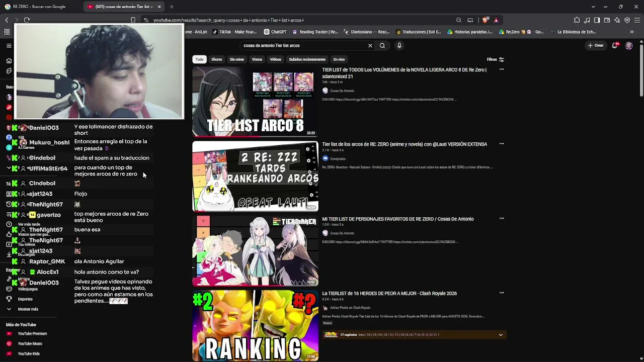Go back with the browser back arrow
The image size is (644, 362).
pos(7,20)
